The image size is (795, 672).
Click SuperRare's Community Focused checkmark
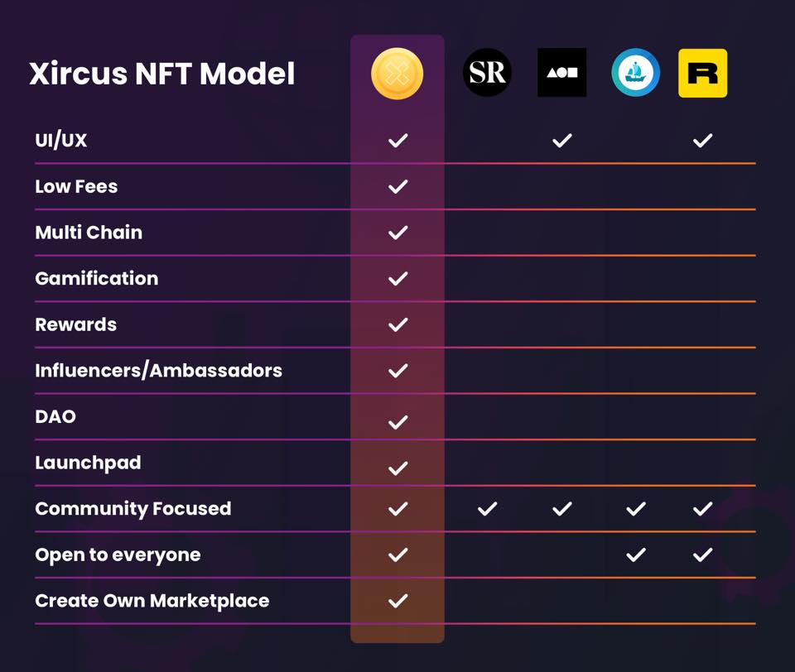[487, 508]
